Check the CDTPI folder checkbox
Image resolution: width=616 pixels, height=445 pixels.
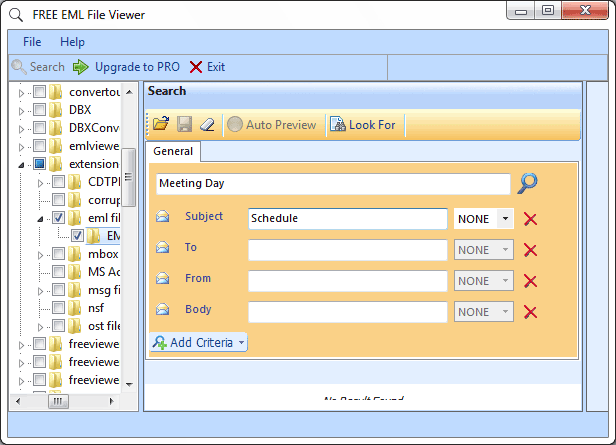(58, 181)
